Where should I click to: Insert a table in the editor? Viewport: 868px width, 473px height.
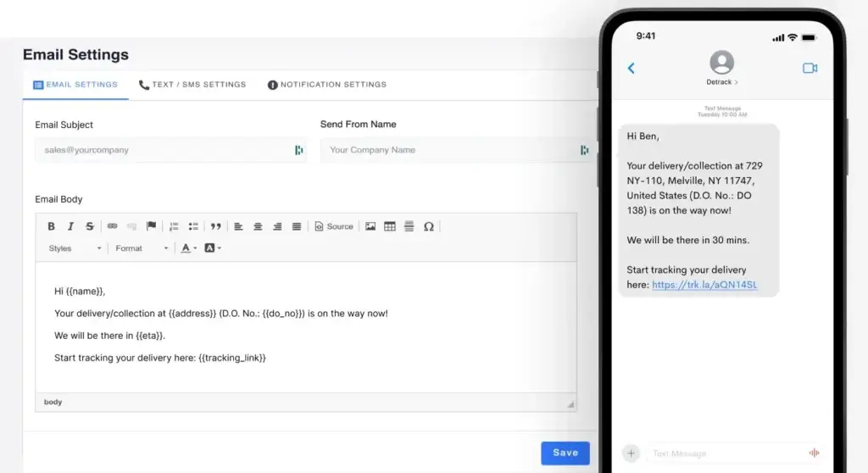click(x=390, y=226)
